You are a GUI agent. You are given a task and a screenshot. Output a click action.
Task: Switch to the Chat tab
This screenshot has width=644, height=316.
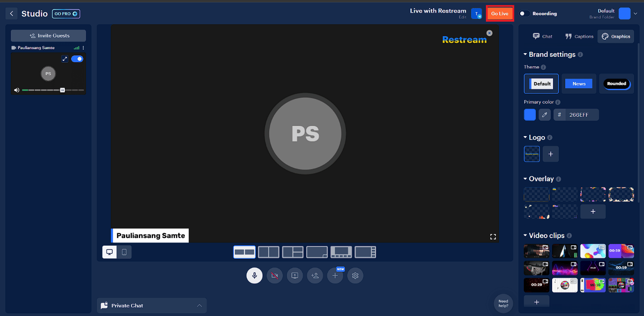[542, 37]
